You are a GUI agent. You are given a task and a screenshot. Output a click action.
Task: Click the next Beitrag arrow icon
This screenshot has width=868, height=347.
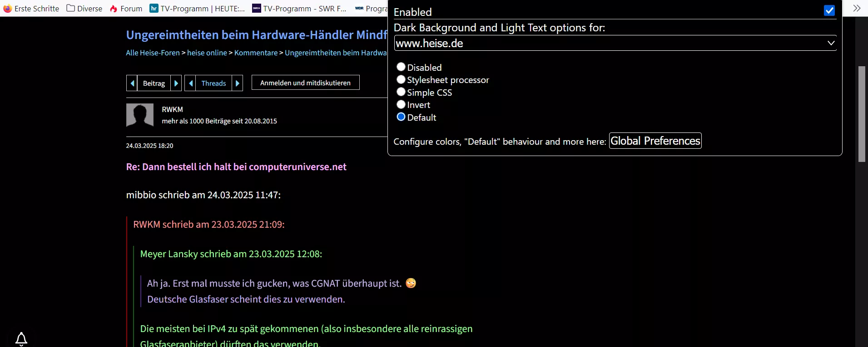[176, 83]
